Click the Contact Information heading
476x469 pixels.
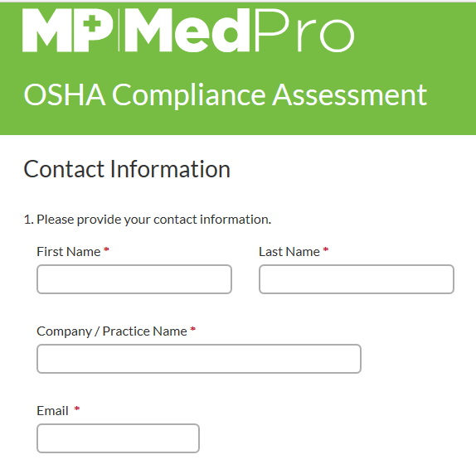pos(127,169)
